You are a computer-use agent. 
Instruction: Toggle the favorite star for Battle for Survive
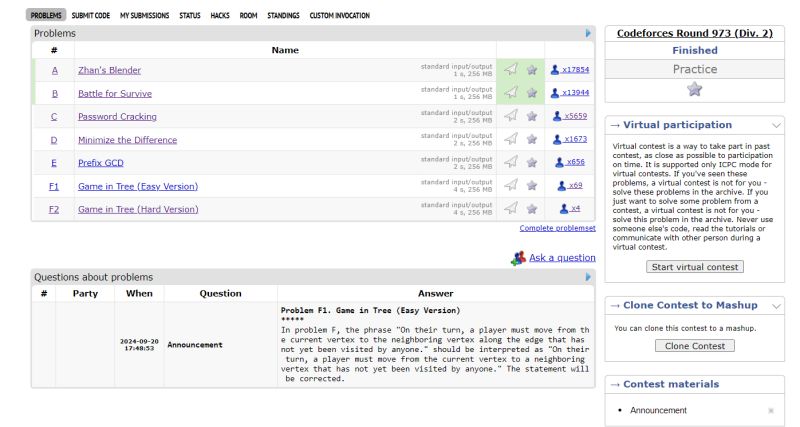pos(532,93)
